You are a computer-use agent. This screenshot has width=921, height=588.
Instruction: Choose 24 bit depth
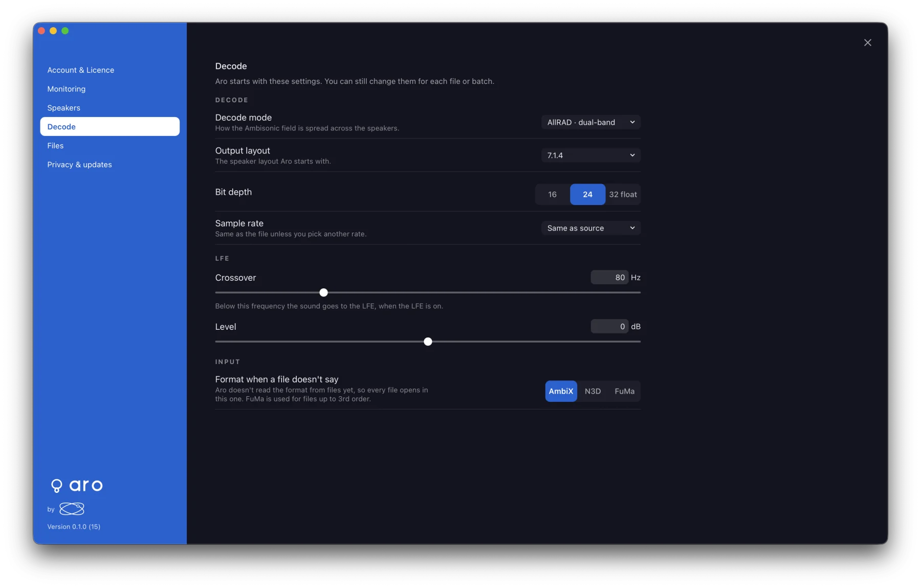[587, 194]
